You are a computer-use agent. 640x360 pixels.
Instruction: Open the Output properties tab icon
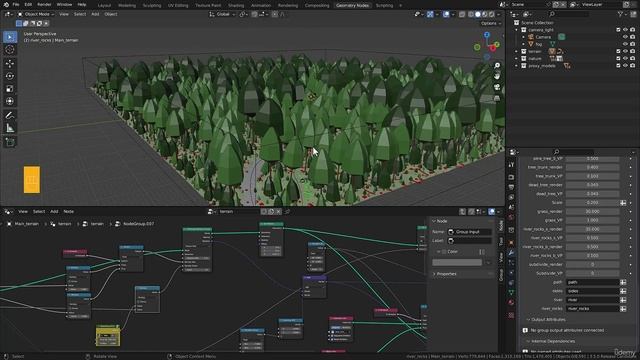point(511,187)
